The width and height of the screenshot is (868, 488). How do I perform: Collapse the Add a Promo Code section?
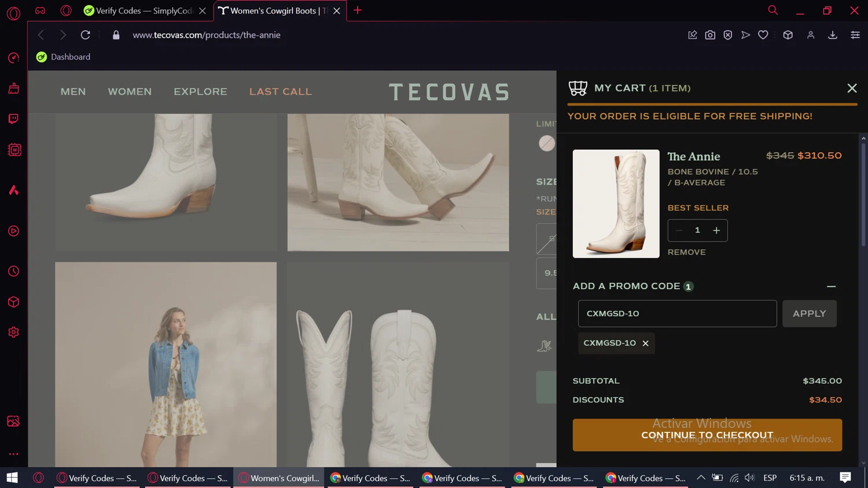[x=831, y=286]
